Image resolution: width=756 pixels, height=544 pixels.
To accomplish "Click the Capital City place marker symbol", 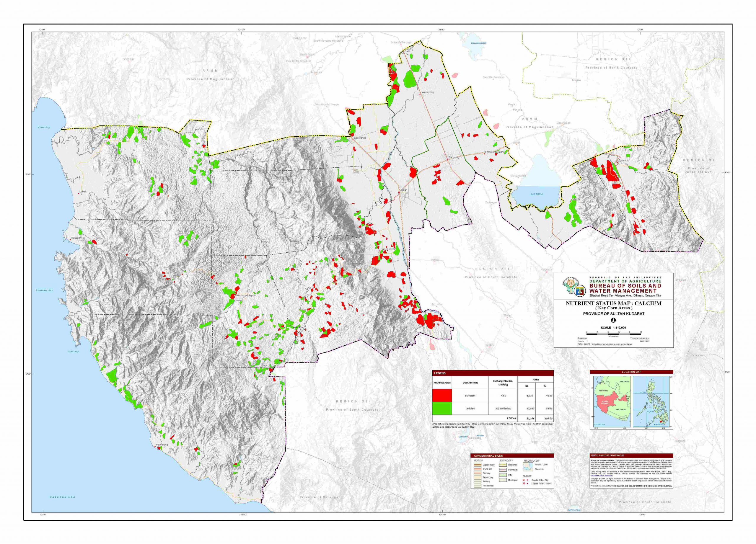I will [524, 480].
